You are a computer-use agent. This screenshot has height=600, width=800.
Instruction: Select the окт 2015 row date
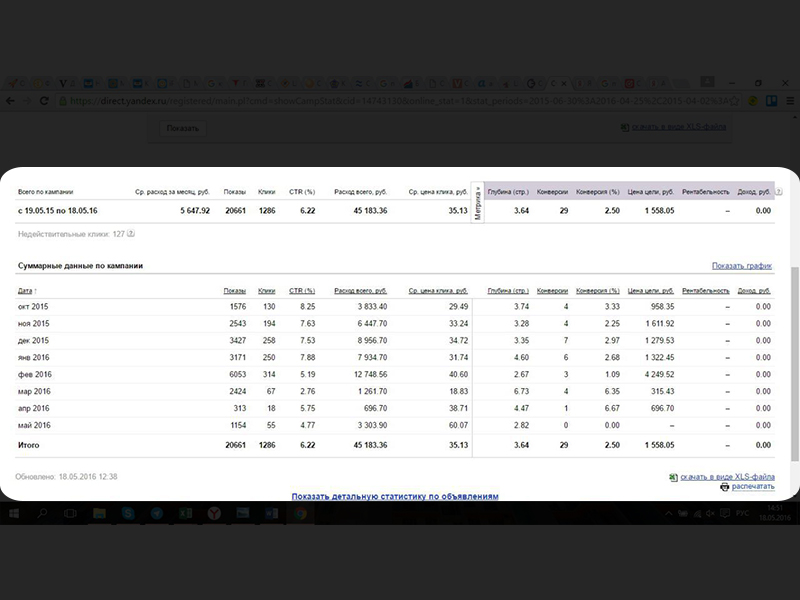pyautogui.click(x=33, y=307)
